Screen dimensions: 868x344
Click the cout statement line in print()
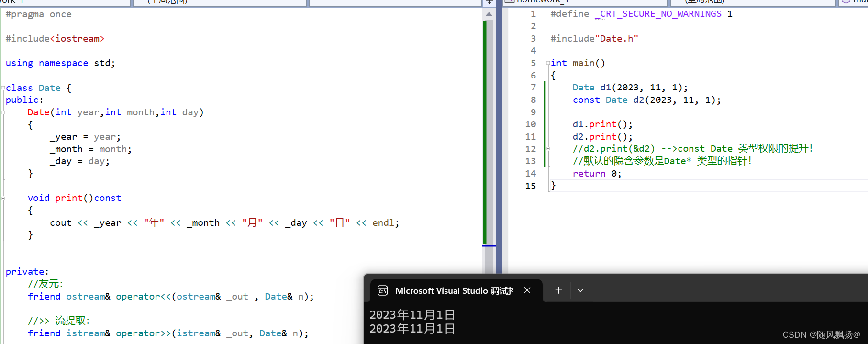click(x=224, y=222)
